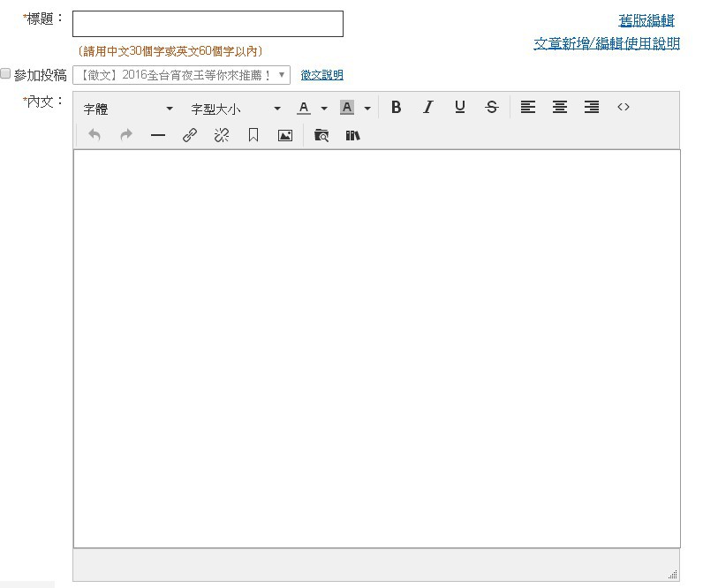Image resolution: width=703 pixels, height=588 pixels.
Task: Open the 舊版編輯 link
Action: click(x=646, y=21)
